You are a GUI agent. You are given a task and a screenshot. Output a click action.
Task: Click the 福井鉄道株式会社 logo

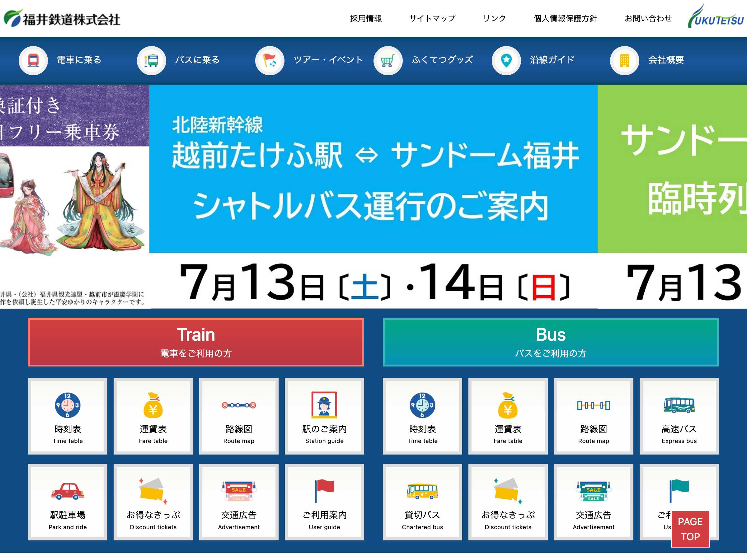tap(62, 18)
